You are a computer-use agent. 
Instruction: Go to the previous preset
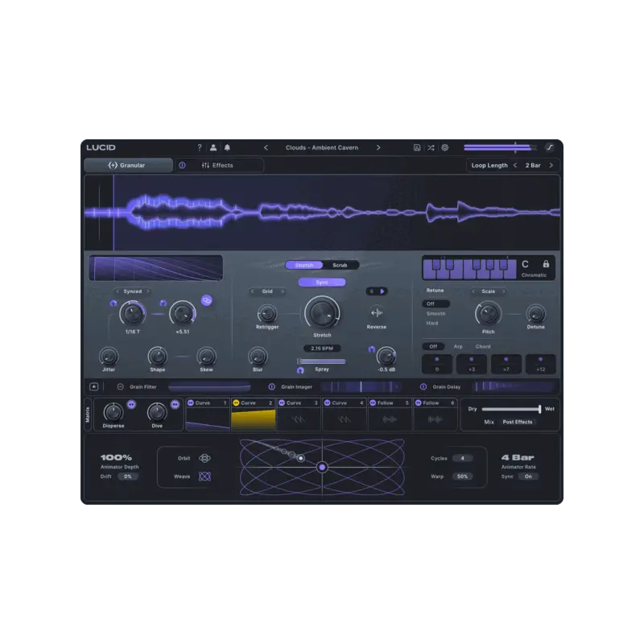coord(266,147)
